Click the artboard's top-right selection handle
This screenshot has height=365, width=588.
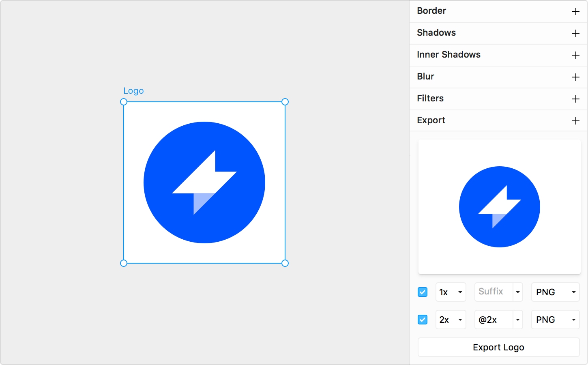(285, 102)
